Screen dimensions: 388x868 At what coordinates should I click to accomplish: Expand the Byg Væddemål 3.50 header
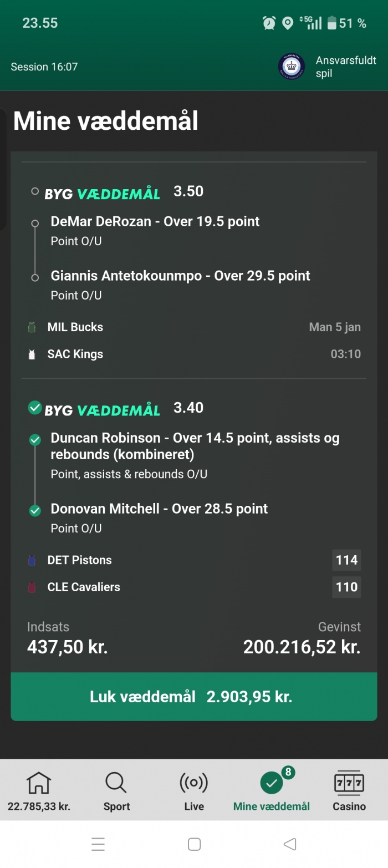pos(103,192)
